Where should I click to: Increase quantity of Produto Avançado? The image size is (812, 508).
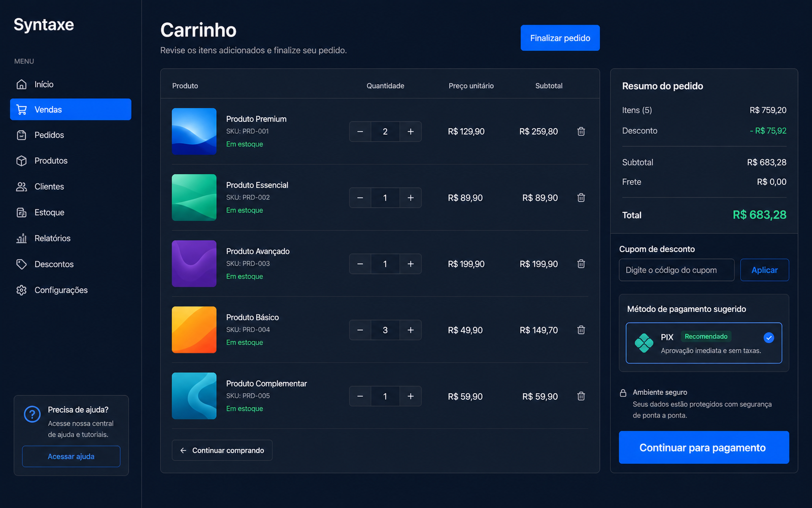[x=411, y=264]
